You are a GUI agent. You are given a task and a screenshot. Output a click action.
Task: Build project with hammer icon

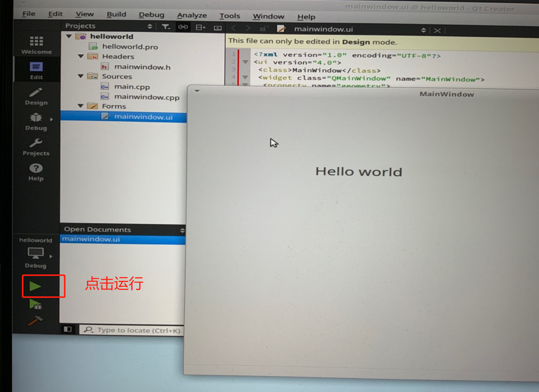[35, 320]
